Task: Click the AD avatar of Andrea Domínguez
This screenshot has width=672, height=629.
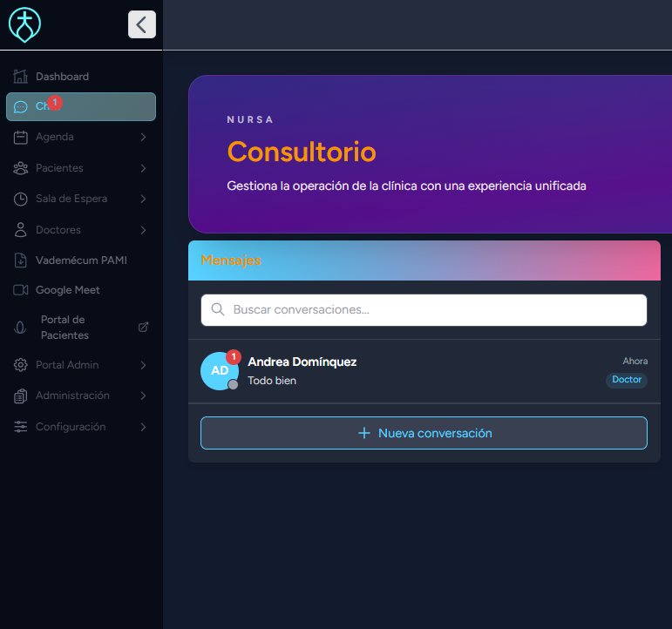Action: pyautogui.click(x=219, y=371)
